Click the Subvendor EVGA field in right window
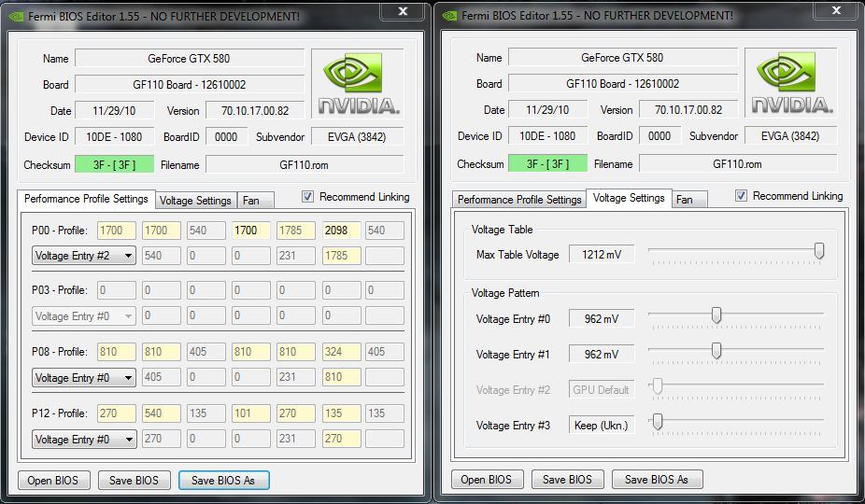The height and width of the screenshot is (504, 865). [790, 135]
